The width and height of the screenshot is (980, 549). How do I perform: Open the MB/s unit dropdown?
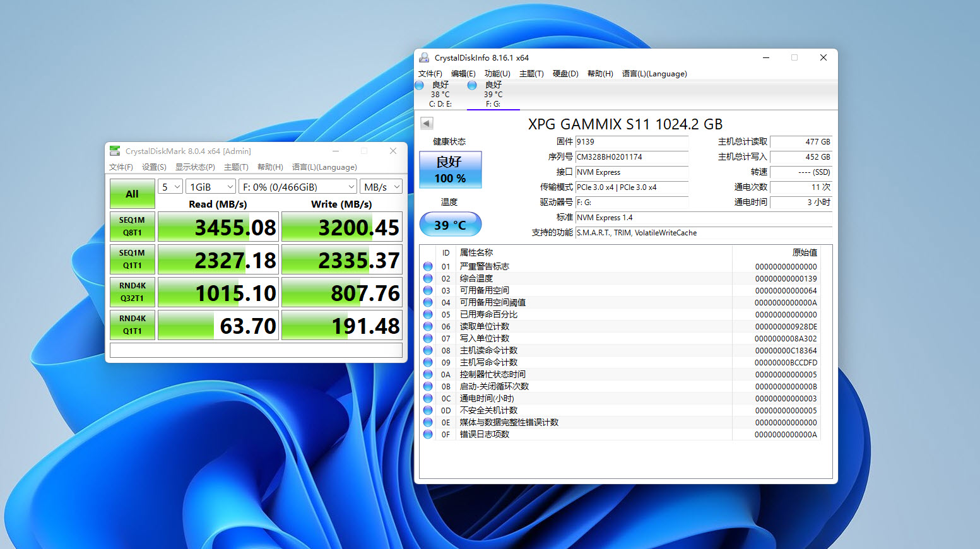click(381, 186)
